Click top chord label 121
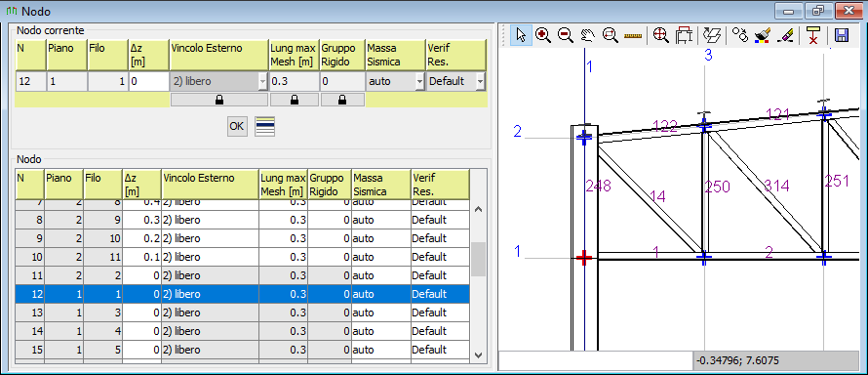This screenshot has height=375, width=868. coord(777,114)
